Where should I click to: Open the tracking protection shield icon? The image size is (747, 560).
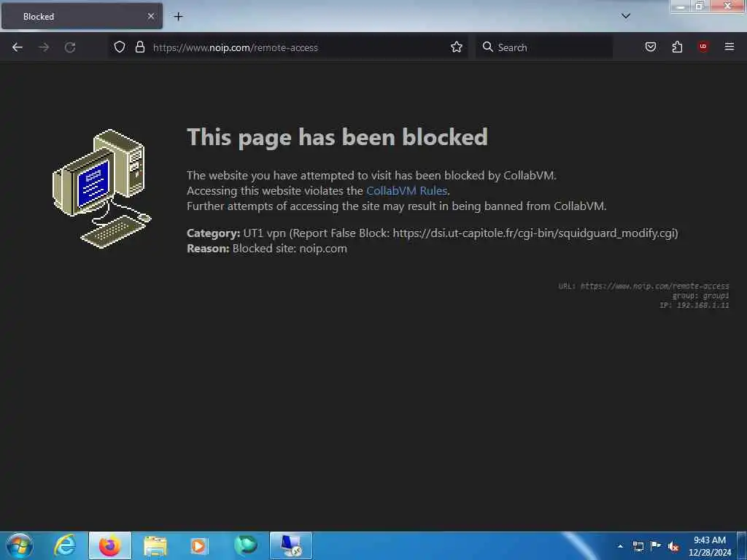pyautogui.click(x=120, y=47)
